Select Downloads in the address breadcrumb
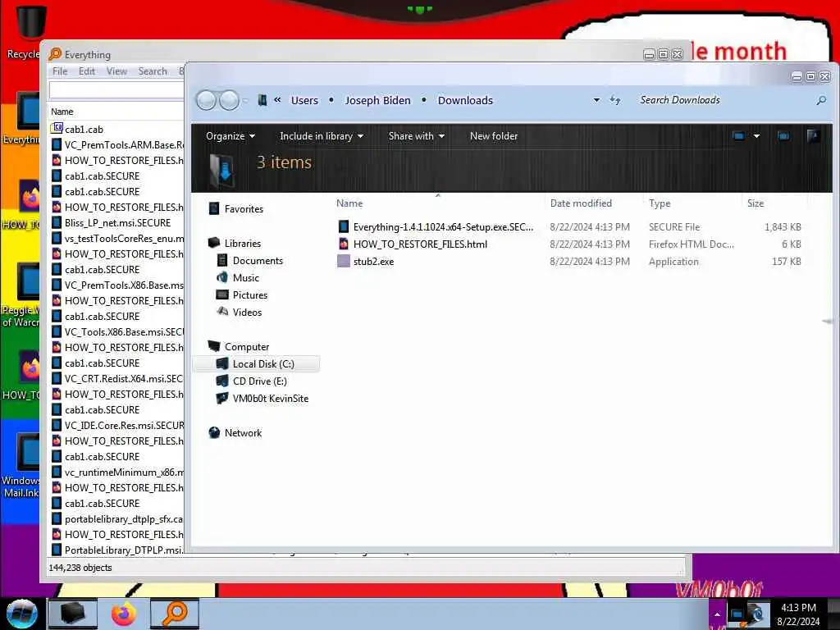The image size is (840, 630). coord(465,100)
